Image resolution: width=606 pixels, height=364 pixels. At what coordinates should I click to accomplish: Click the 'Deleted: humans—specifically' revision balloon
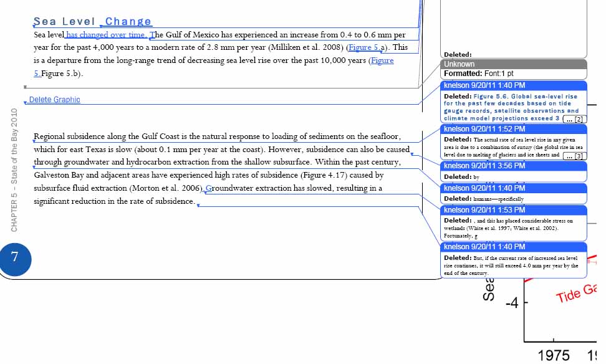pos(513,194)
